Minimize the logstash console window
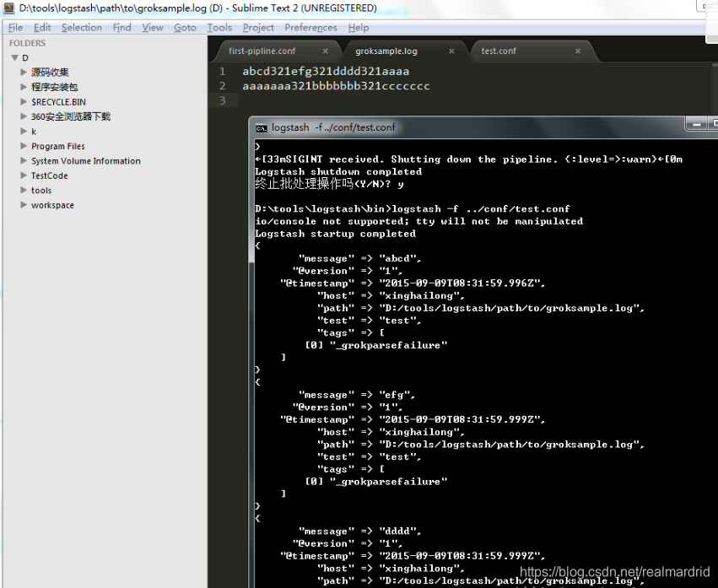Image resolution: width=718 pixels, height=588 pixels. pos(696,124)
